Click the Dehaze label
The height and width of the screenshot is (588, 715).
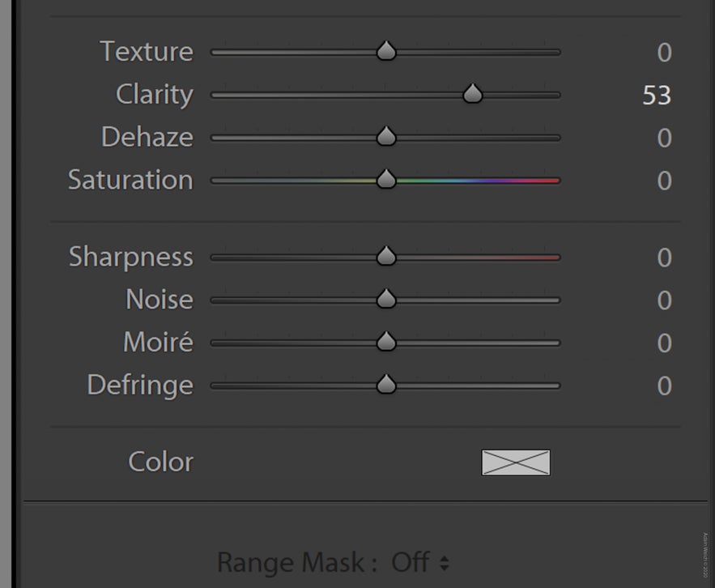tap(148, 137)
